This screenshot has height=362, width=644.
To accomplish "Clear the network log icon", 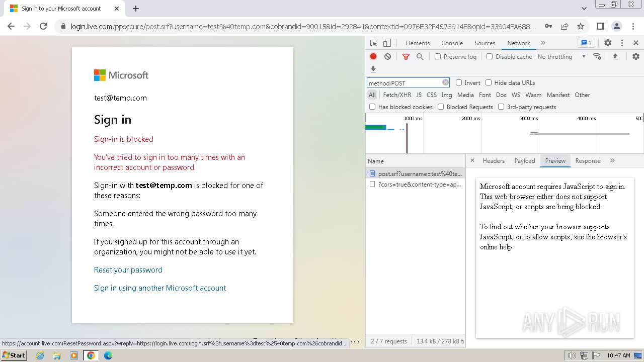I will coord(387,57).
